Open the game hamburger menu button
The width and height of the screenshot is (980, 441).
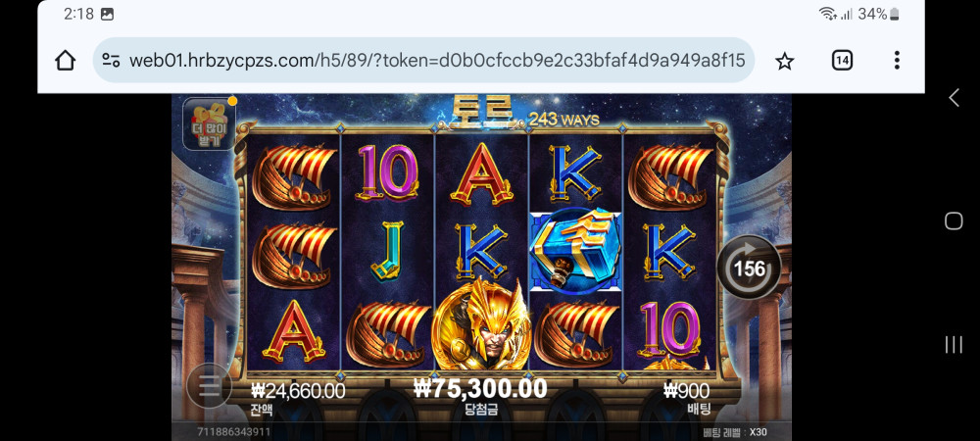[209, 386]
